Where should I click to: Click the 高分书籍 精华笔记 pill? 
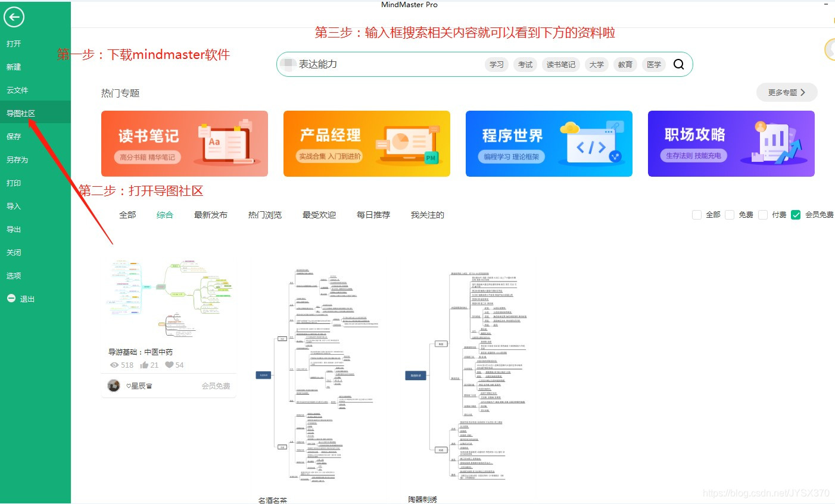[x=148, y=157]
